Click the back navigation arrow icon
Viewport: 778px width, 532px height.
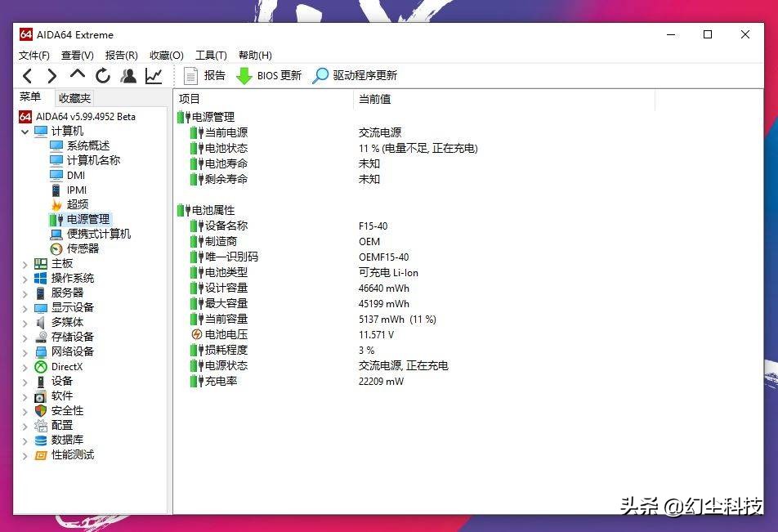[27, 74]
